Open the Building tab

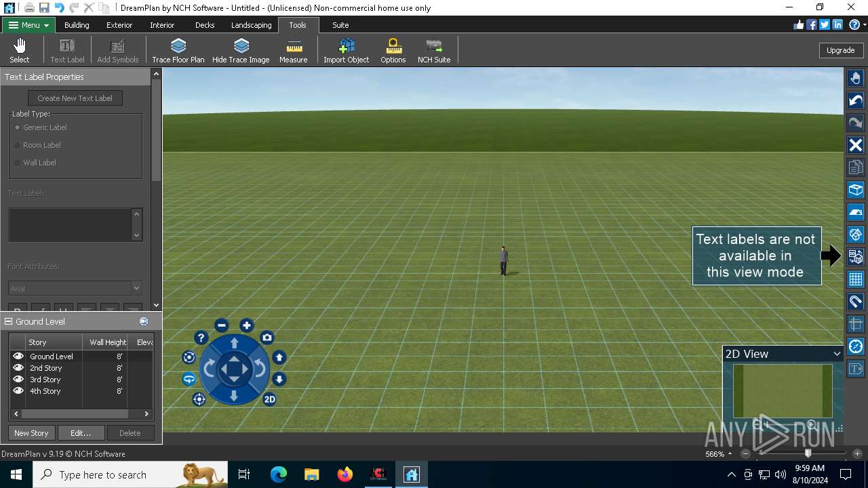tap(77, 25)
